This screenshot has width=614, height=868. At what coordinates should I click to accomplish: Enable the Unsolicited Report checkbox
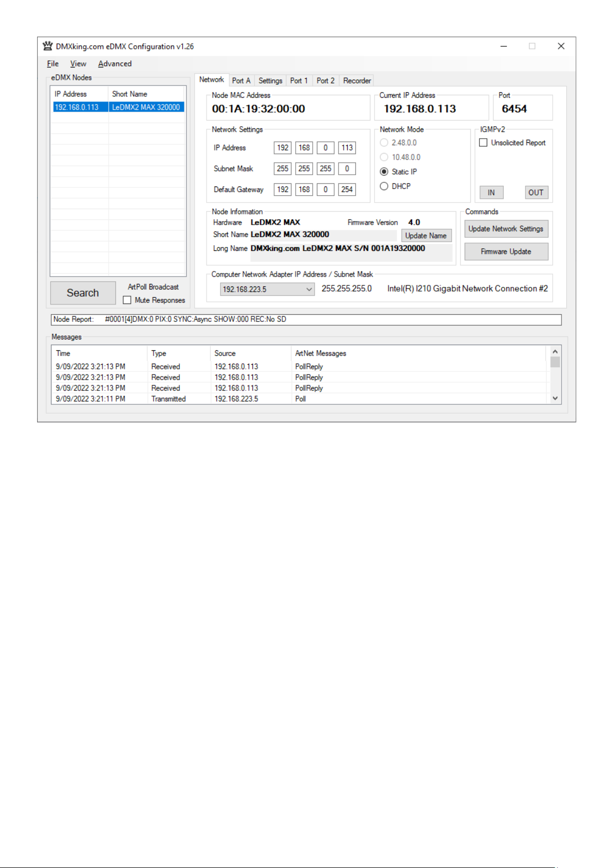pos(483,143)
